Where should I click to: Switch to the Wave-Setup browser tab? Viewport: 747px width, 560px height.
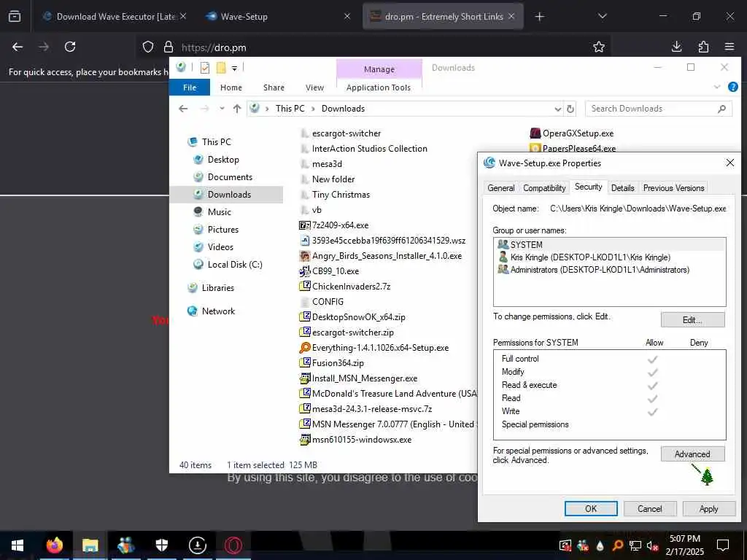(x=278, y=17)
